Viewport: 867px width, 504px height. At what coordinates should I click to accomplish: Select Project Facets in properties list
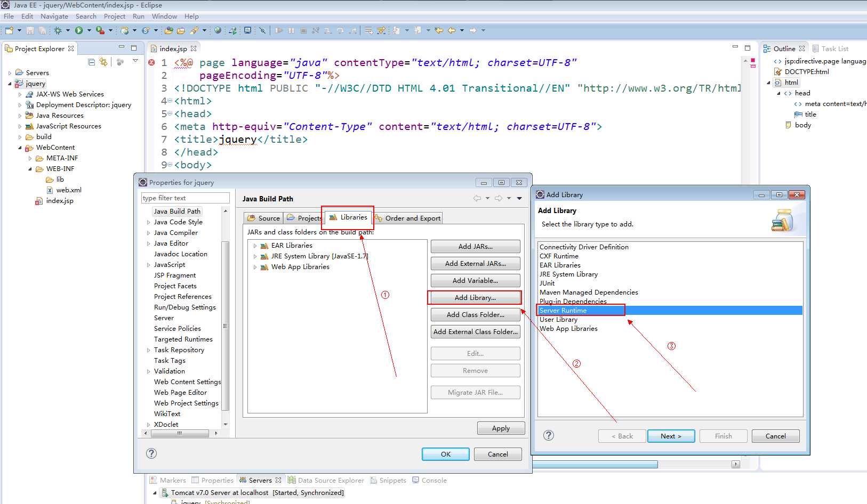tap(175, 286)
